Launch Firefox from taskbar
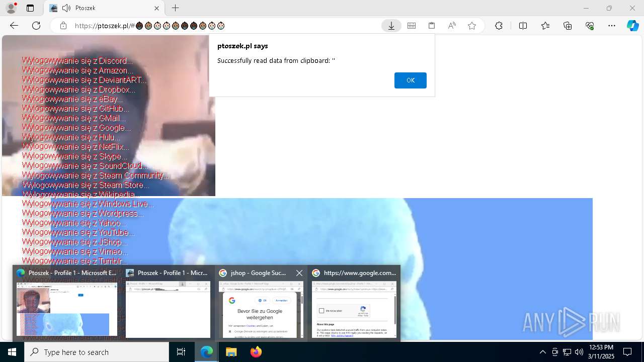 click(x=256, y=352)
